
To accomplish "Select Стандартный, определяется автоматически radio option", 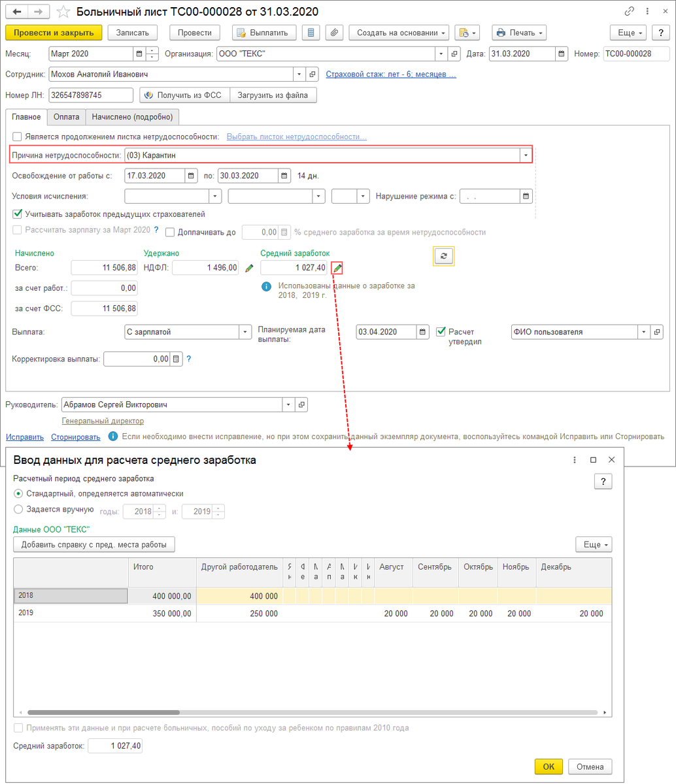I will click(x=18, y=494).
